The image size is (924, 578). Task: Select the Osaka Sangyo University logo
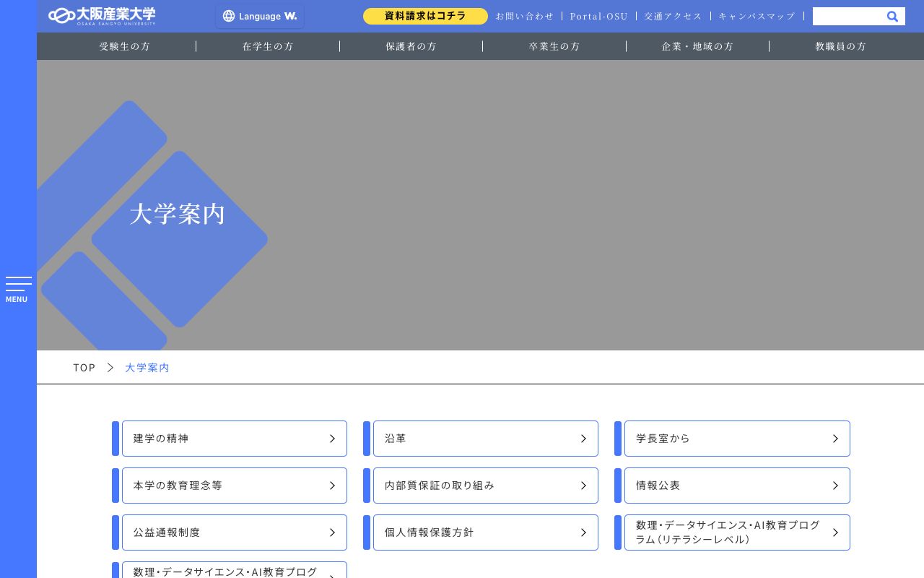[101, 15]
